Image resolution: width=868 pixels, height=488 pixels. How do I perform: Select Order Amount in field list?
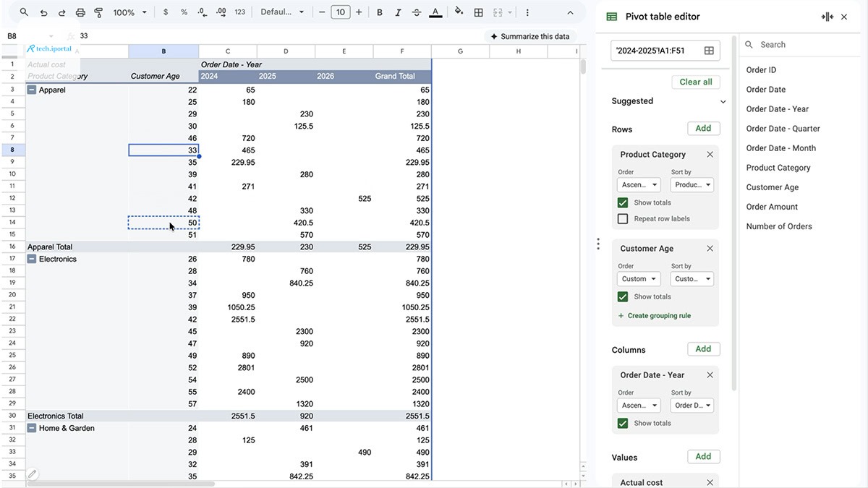(772, 207)
